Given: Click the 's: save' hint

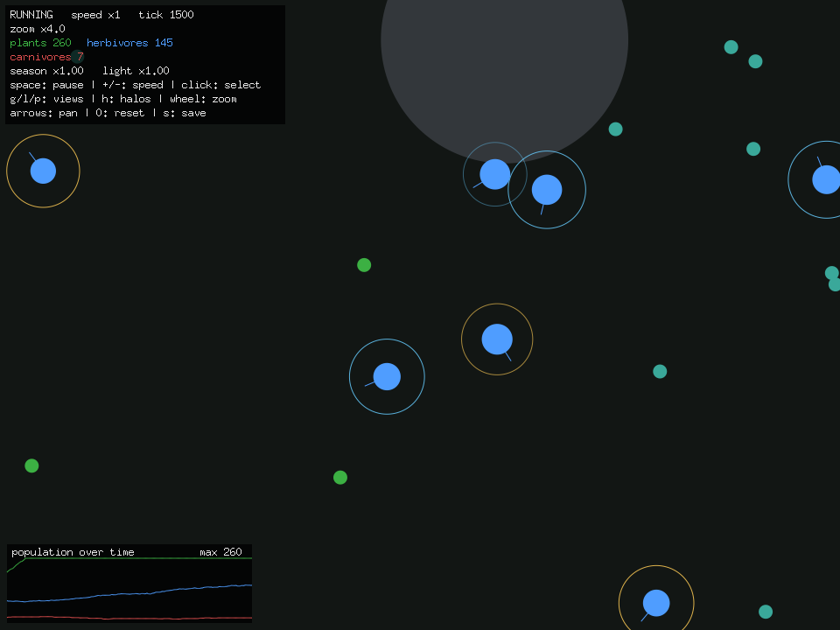Looking at the screenshot, I should coord(185,113).
